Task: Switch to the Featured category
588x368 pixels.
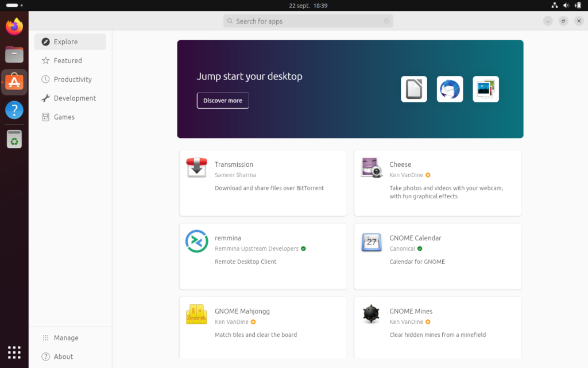Action: tap(68, 60)
